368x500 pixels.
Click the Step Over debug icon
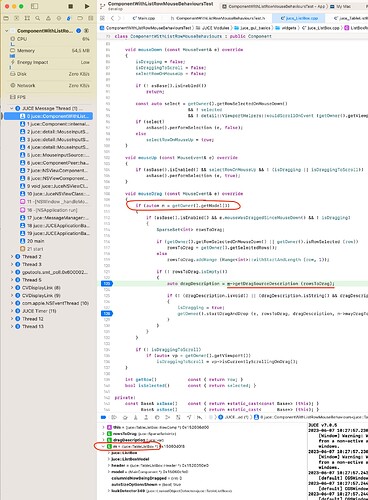tap(125, 417)
